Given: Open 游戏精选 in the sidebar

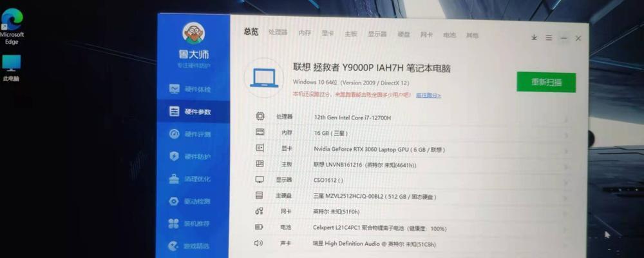Looking at the screenshot, I should [190, 246].
